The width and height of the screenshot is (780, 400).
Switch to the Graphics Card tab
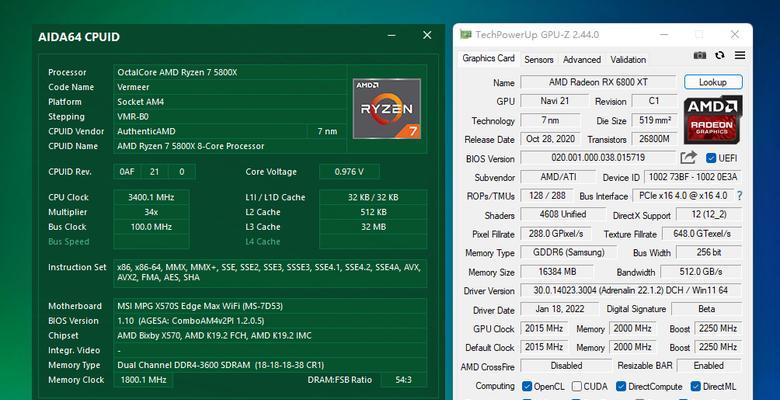coord(488,58)
